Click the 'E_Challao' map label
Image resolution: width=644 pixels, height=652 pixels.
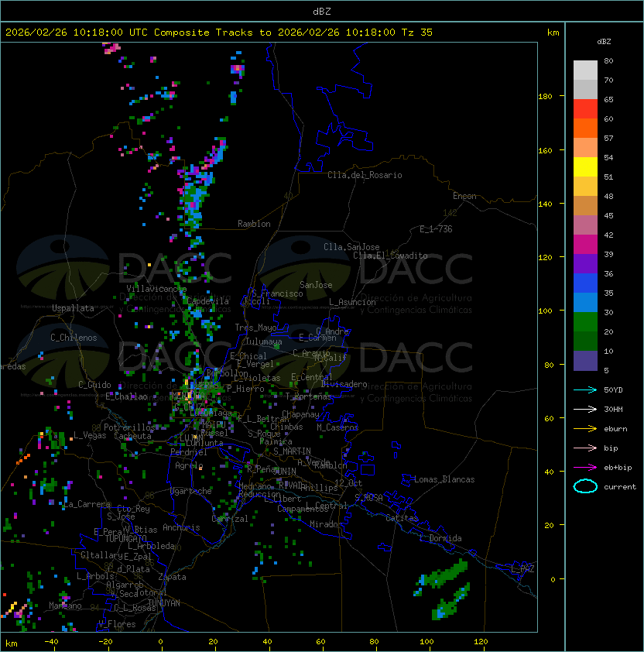(126, 396)
